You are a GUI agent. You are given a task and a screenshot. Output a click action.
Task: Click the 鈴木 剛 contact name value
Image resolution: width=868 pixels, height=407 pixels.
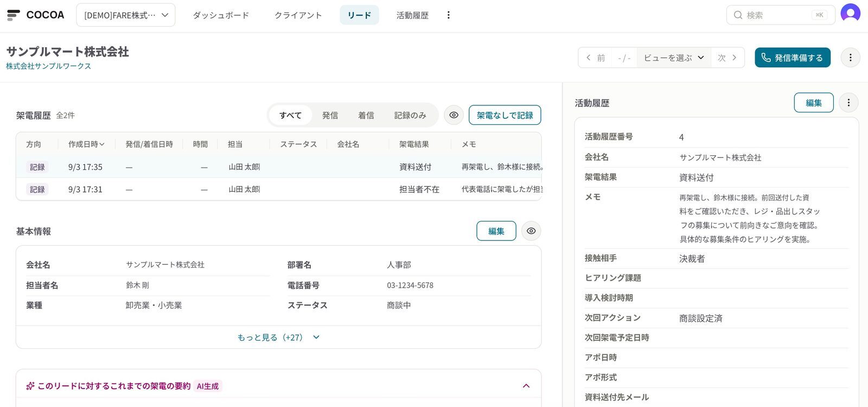(137, 285)
